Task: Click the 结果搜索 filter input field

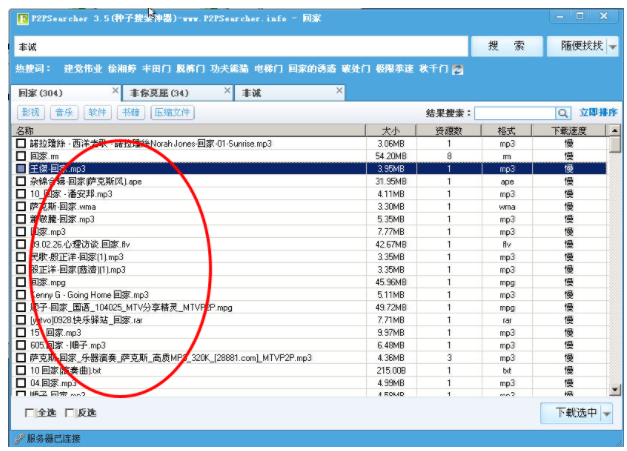Action: [514, 114]
